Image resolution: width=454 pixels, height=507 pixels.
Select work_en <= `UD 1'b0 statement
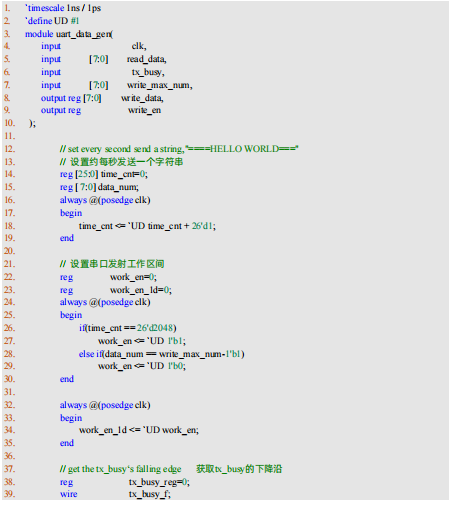142,366
